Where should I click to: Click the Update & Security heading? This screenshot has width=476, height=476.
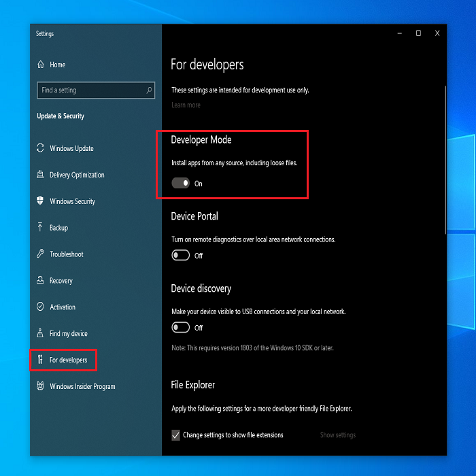click(61, 116)
